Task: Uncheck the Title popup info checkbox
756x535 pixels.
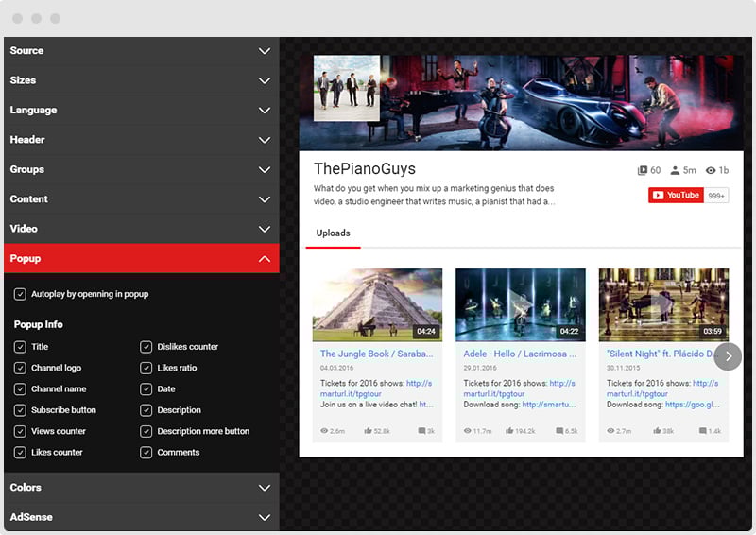Action: tap(20, 347)
